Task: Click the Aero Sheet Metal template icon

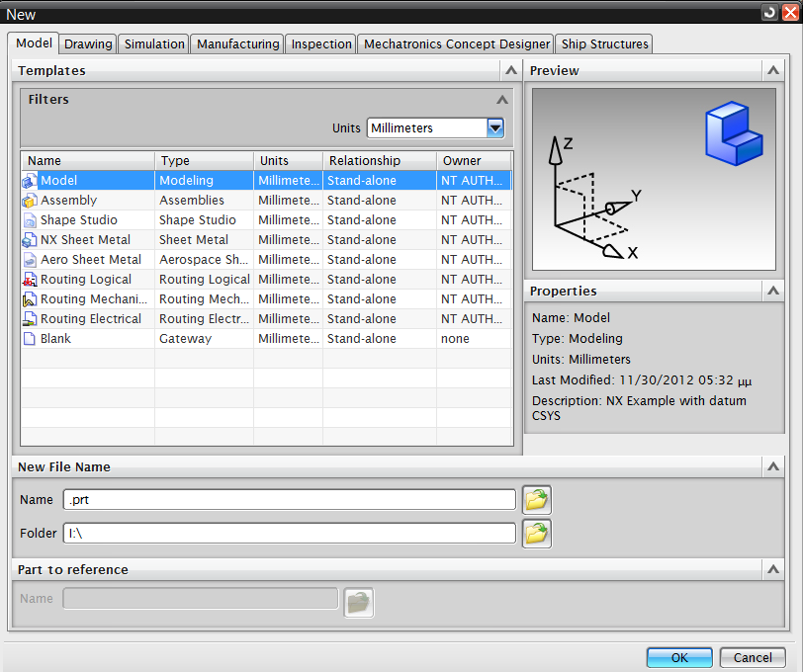Action: [30, 260]
